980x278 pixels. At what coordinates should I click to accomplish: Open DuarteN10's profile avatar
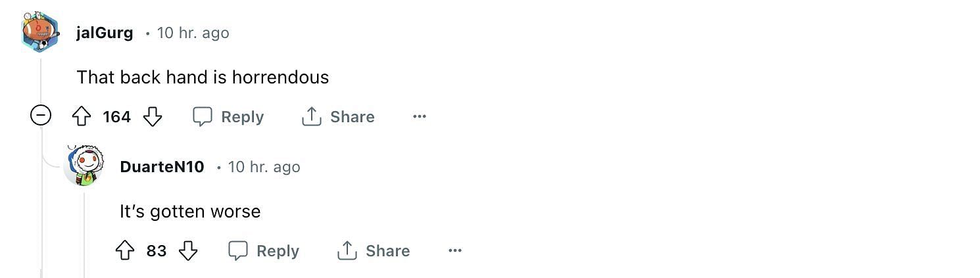84,166
